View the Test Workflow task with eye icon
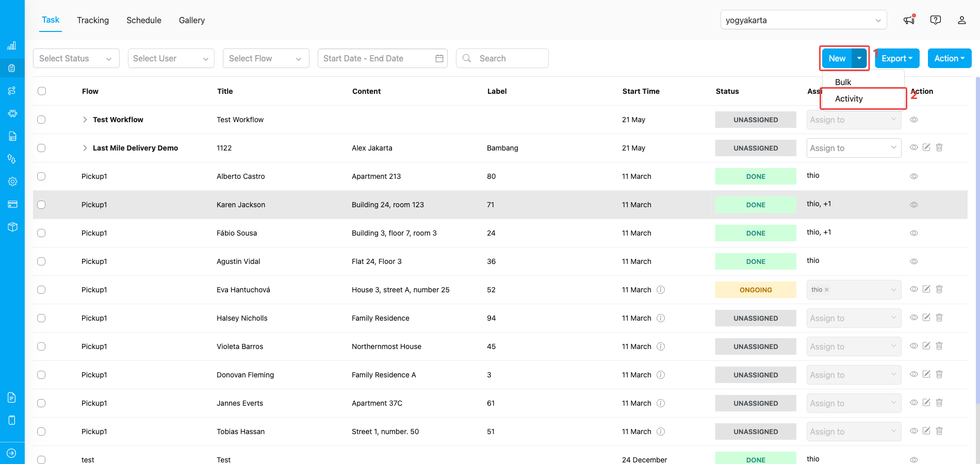This screenshot has height=464, width=980. point(914,120)
